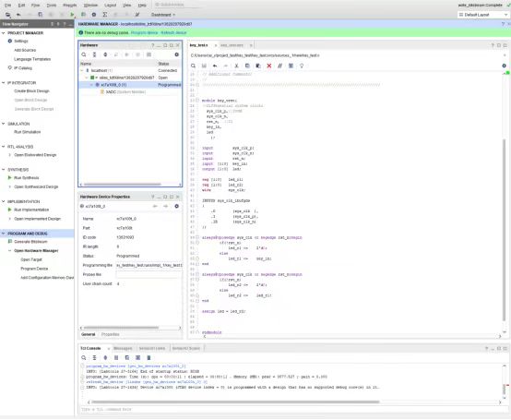Screen dimensions: 511x420
Task: Click collapse all icon in Hardware panel
Action: tap(94, 54)
